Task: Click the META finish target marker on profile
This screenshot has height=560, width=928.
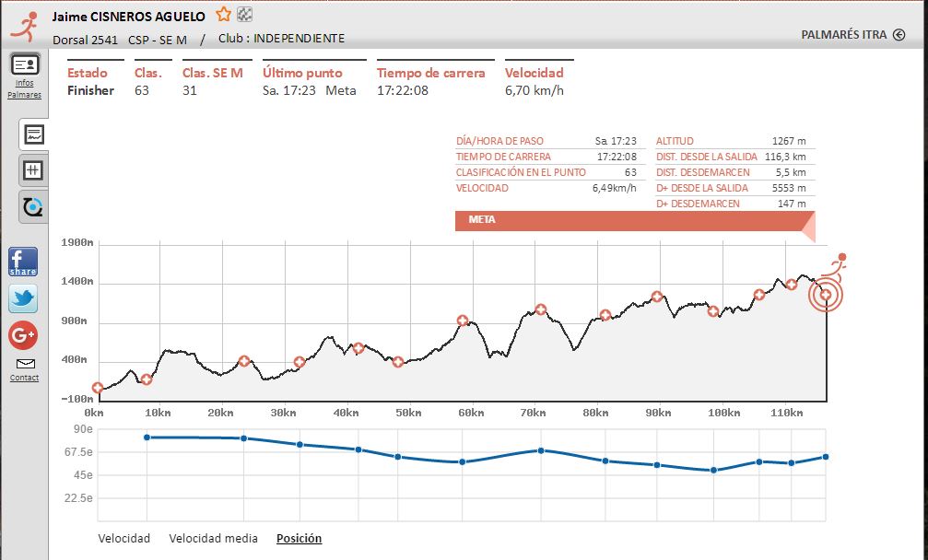Action: coord(826,295)
